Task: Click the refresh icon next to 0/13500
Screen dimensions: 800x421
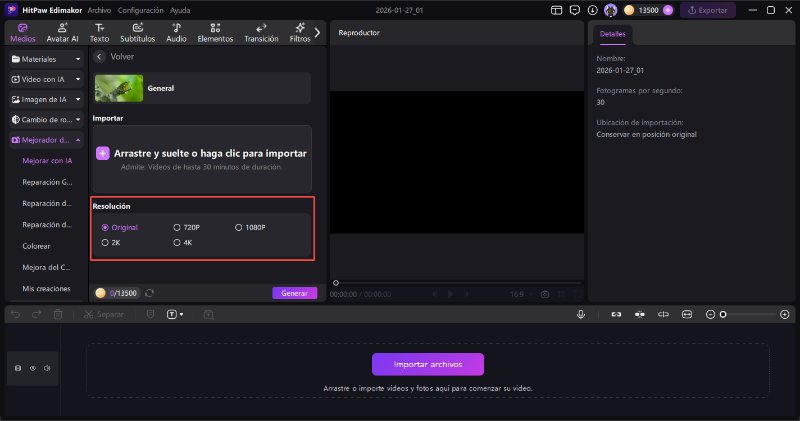Action: click(149, 293)
